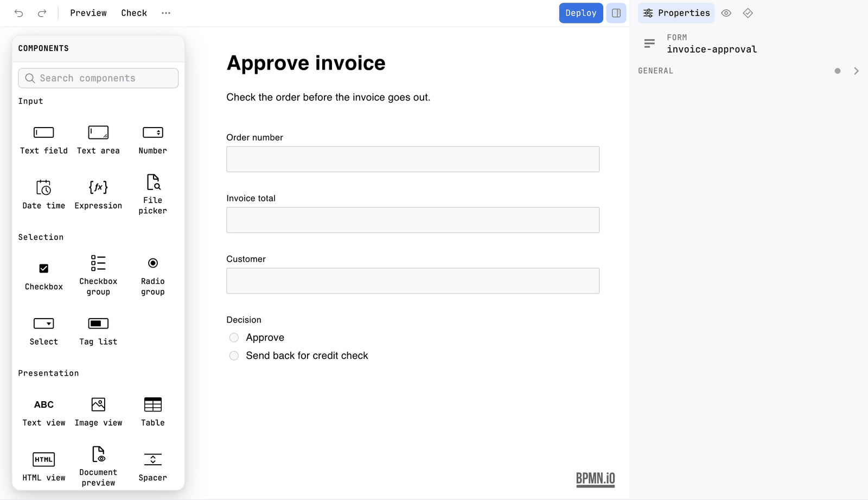Select the Select dropdown component

pyautogui.click(x=44, y=331)
